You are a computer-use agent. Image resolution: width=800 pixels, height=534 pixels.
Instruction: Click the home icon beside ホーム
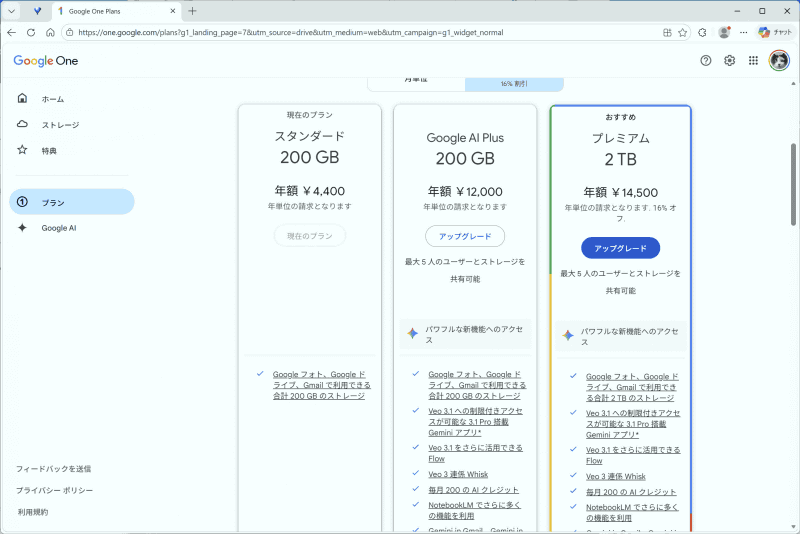[22, 98]
